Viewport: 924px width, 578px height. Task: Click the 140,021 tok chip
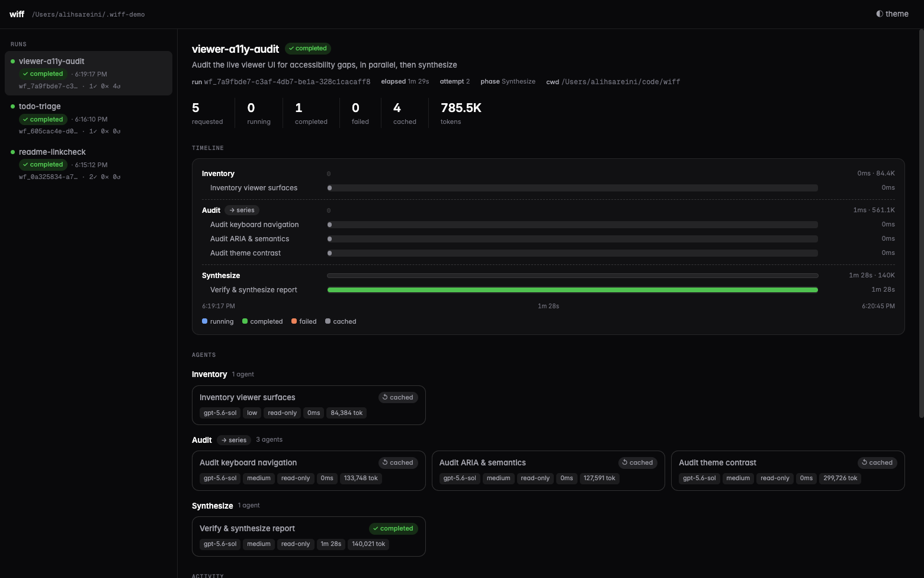368,544
